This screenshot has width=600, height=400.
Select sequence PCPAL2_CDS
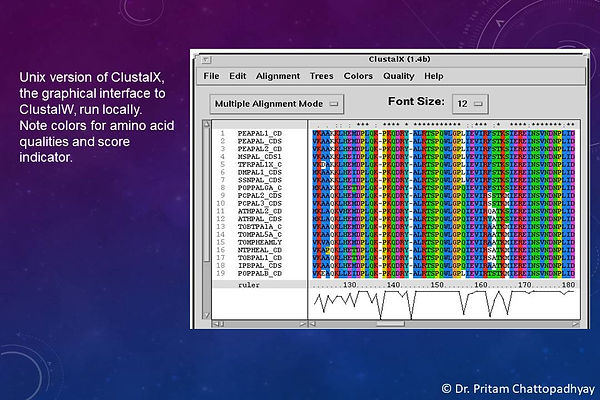coord(259,195)
